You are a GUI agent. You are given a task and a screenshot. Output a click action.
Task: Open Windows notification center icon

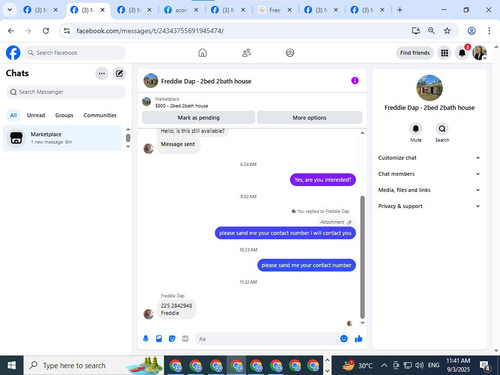pos(485,366)
